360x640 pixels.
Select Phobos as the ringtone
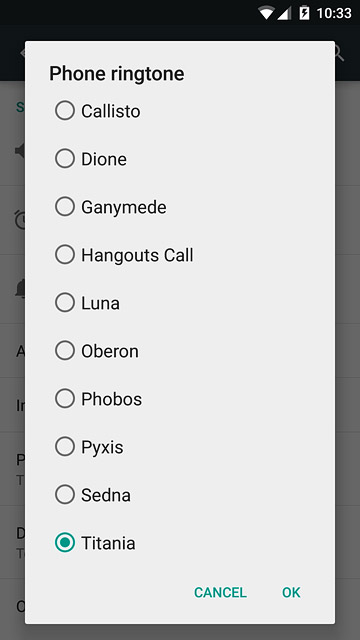pos(64,399)
